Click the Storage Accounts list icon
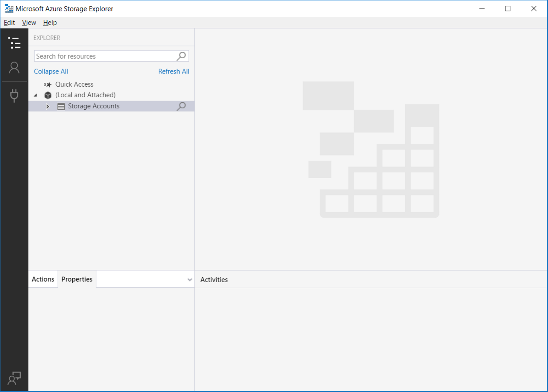 (61, 106)
